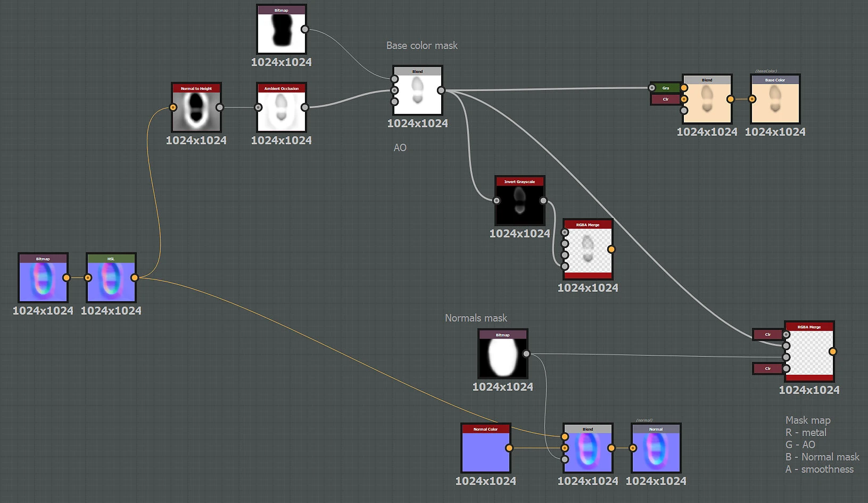Viewport: 868px width, 503px height.
Task: Select the Base Color output node
Action: click(775, 99)
